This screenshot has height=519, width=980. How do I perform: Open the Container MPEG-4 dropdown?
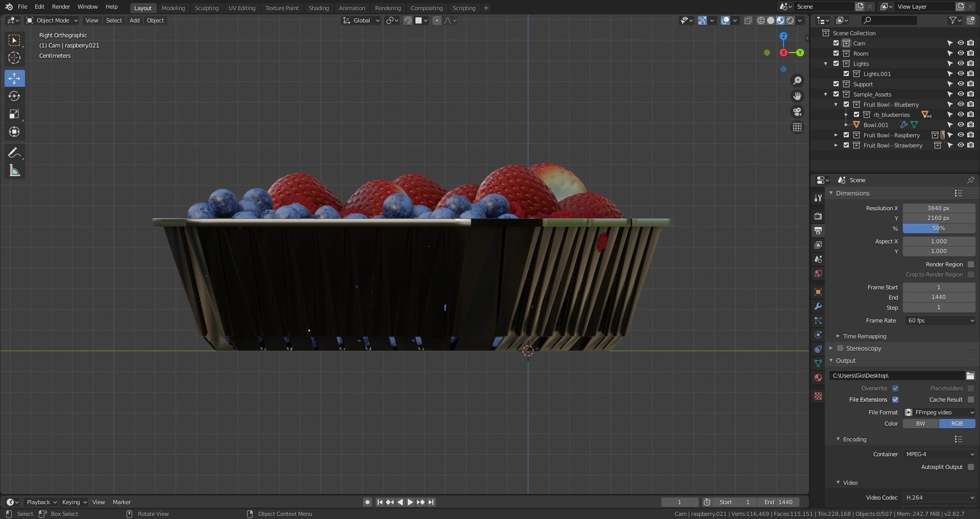tap(939, 454)
